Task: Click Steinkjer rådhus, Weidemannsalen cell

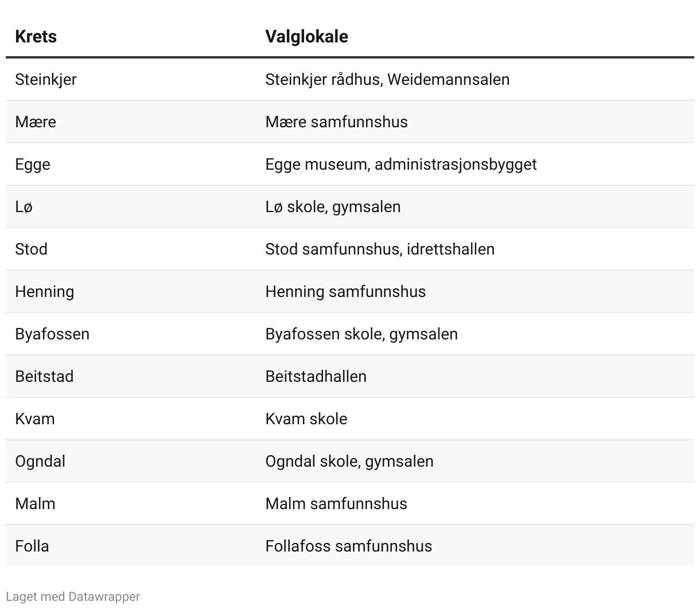Action: (387, 79)
